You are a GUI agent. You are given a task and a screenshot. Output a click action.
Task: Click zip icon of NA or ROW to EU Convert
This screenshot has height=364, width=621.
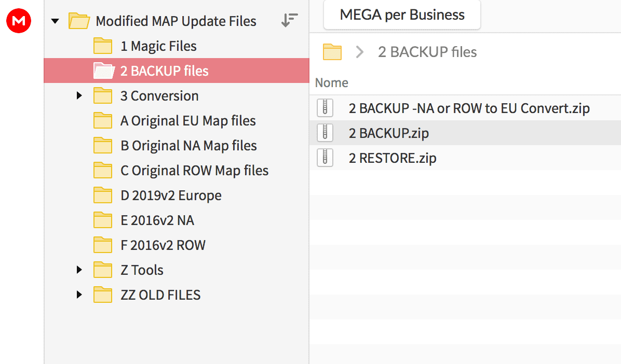(325, 108)
